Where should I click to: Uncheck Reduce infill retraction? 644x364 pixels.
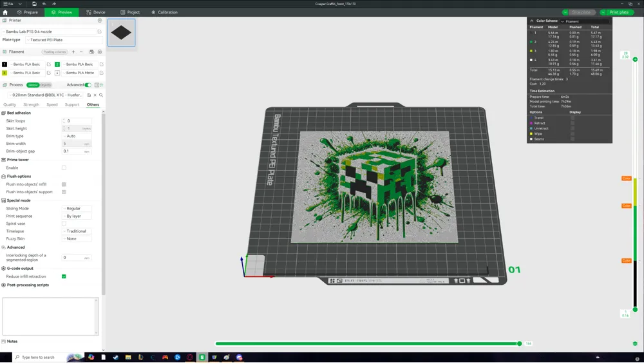tap(64, 276)
